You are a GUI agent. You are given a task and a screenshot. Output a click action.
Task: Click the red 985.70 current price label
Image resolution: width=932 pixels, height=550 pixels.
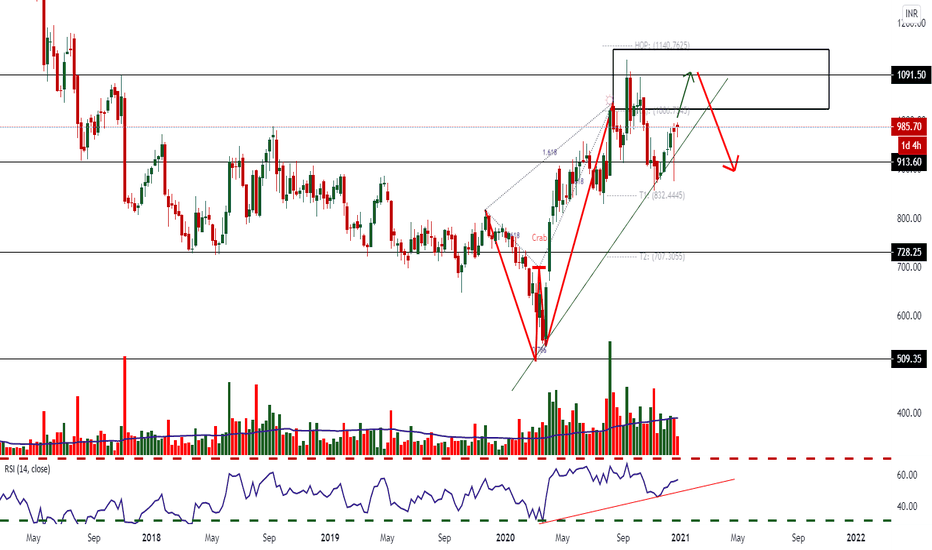tap(909, 127)
